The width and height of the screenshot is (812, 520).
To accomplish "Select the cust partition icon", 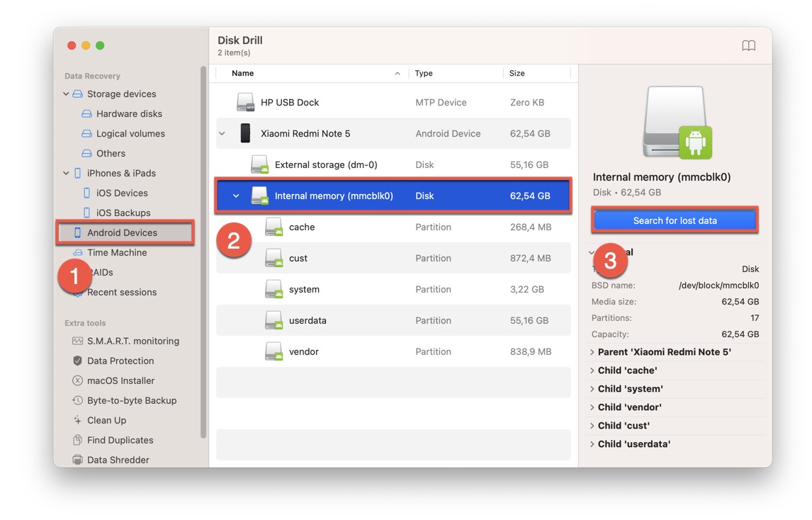I will tap(274, 258).
